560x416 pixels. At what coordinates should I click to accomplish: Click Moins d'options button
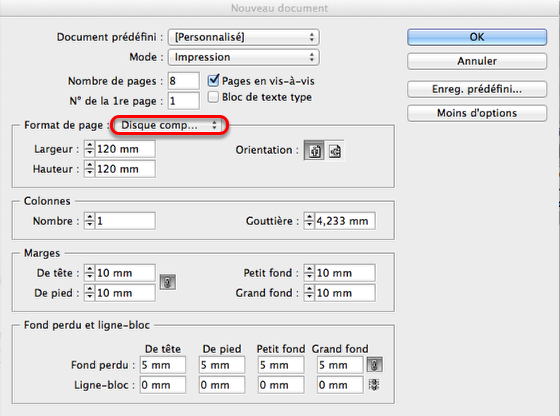(x=477, y=113)
